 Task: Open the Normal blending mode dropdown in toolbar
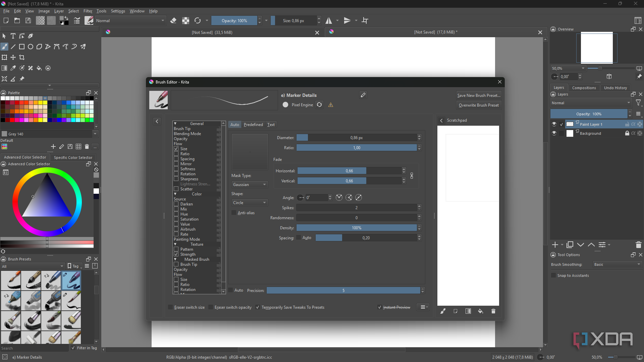tap(130, 21)
